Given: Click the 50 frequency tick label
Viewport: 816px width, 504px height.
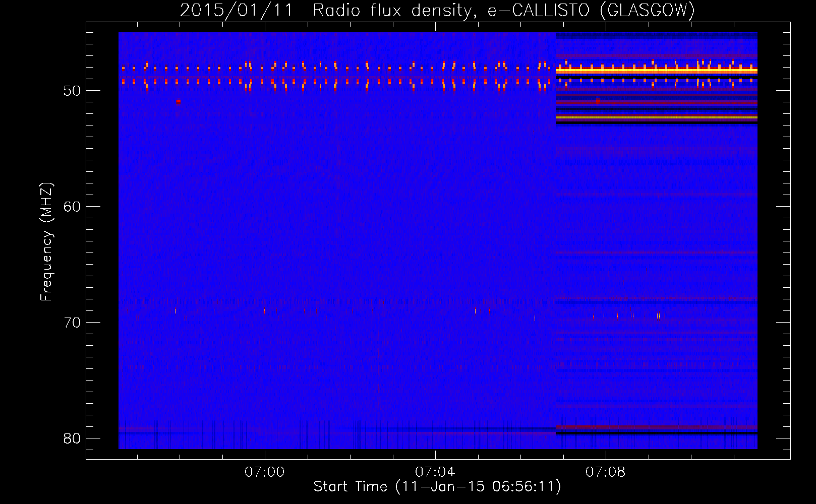Looking at the screenshot, I should [73, 91].
